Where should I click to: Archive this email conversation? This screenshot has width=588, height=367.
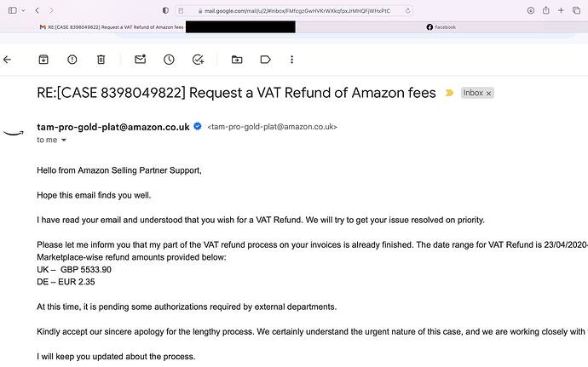[43, 60]
